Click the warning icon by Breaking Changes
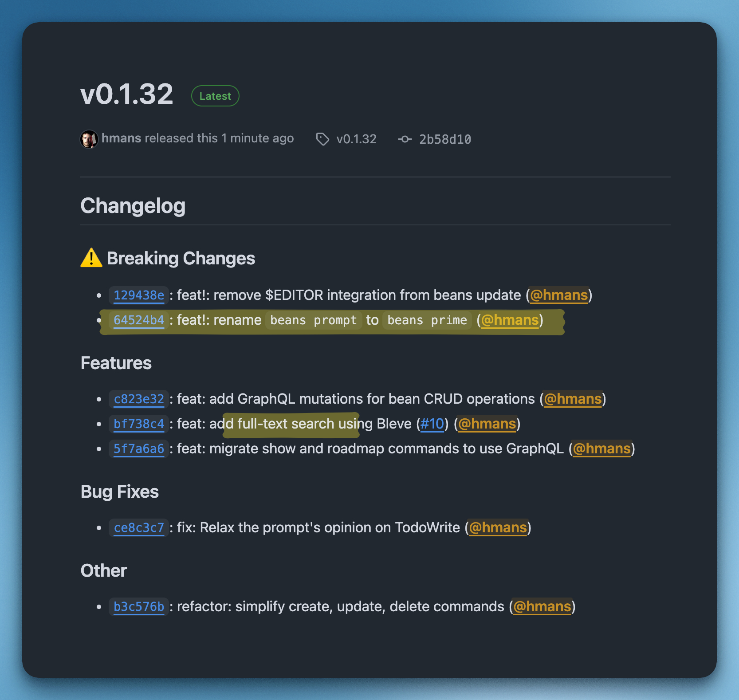The image size is (739, 700). tap(91, 258)
